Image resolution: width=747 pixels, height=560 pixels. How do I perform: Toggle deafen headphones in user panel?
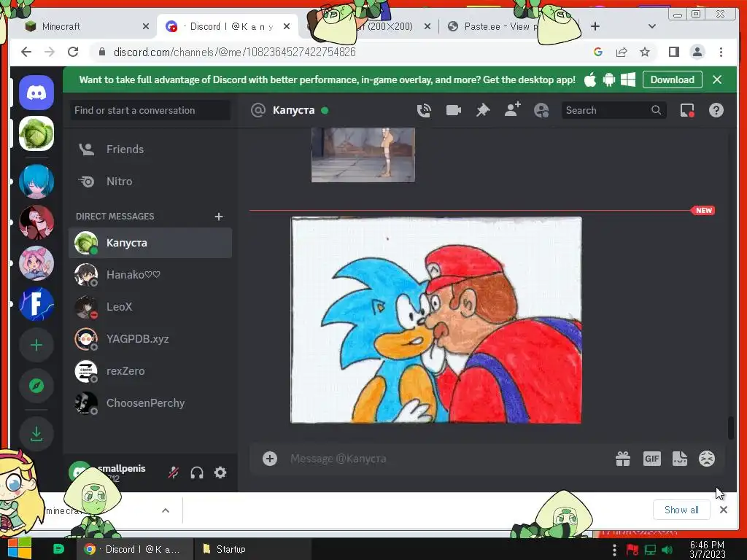click(x=197, y=472)
